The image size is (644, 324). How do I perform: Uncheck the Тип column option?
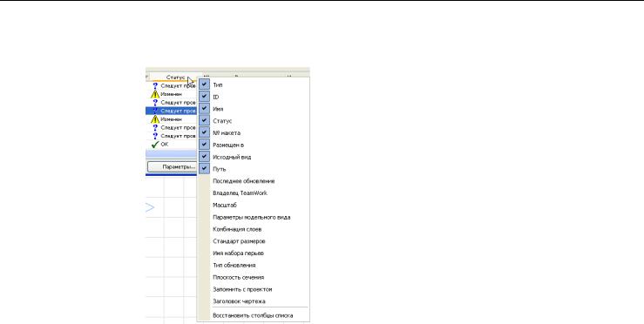pyautogui.click(x=253, y=85)
